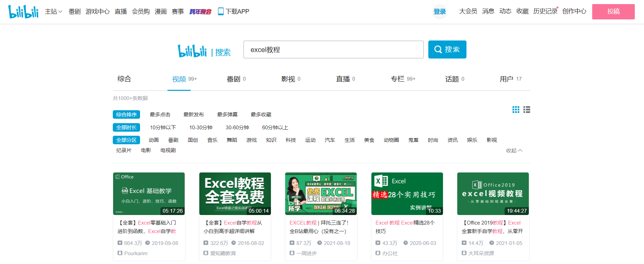Open 创作中心 in header

(x=574, y=11)
